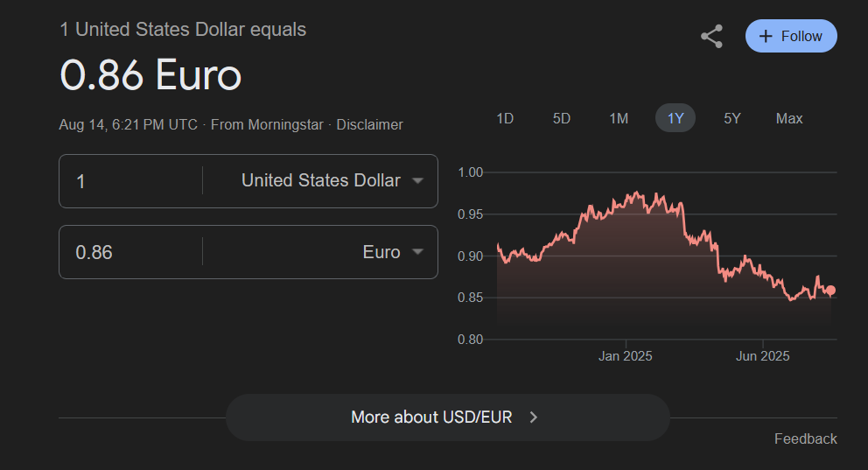
Task: Switch chart to 5D range
Action: (x=562, y=118)
